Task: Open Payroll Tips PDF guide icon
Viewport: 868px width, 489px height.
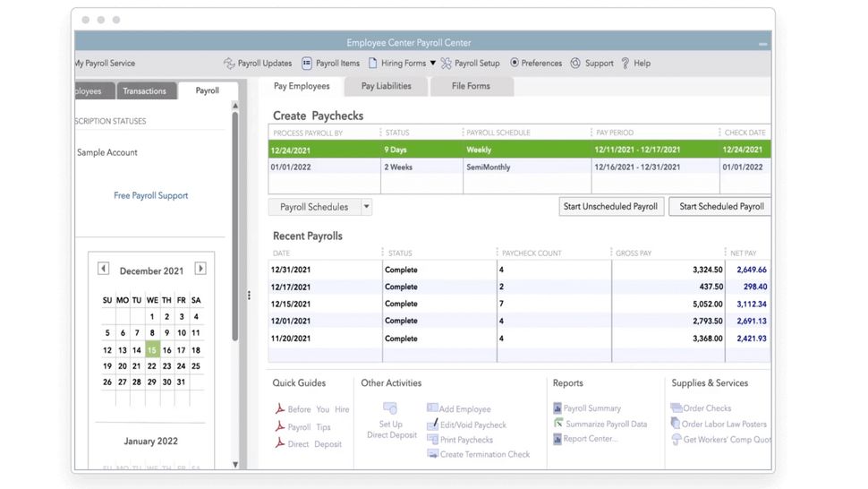Action: [280, 426]
